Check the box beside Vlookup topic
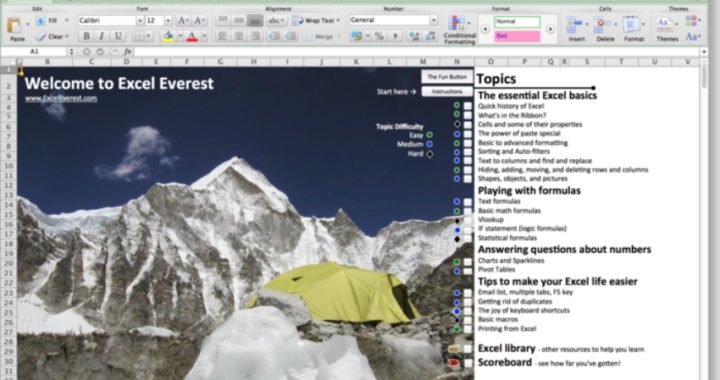Screen dimensions: 720x380 pos(467,221)
